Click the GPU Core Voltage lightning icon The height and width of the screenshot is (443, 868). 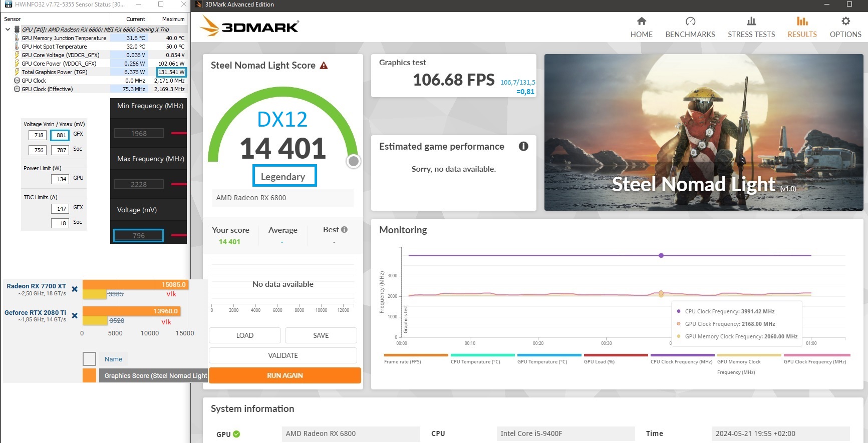pyautogui.click(x=17, y=55)
